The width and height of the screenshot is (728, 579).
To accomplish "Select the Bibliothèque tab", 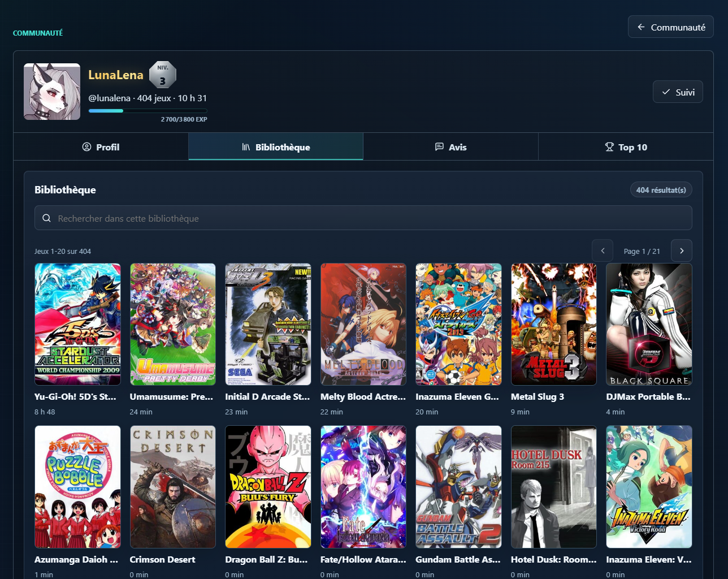I will (276, 147).
